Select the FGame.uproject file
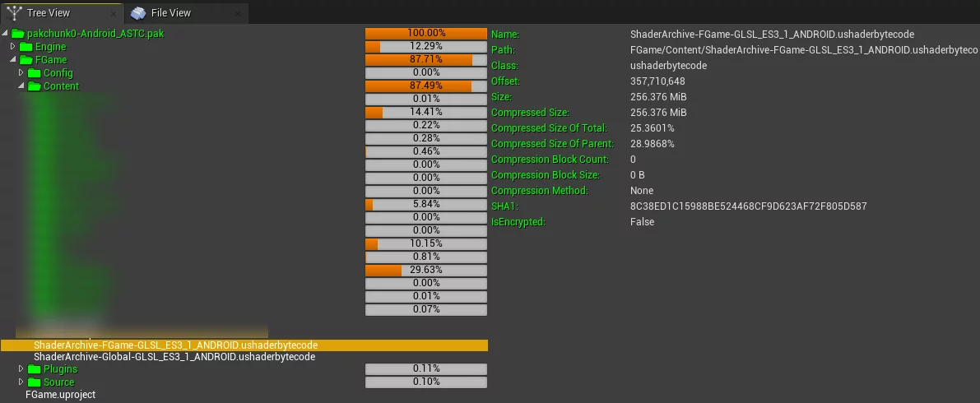Viewport: 980px width, 403px height. tap(60, 395)
